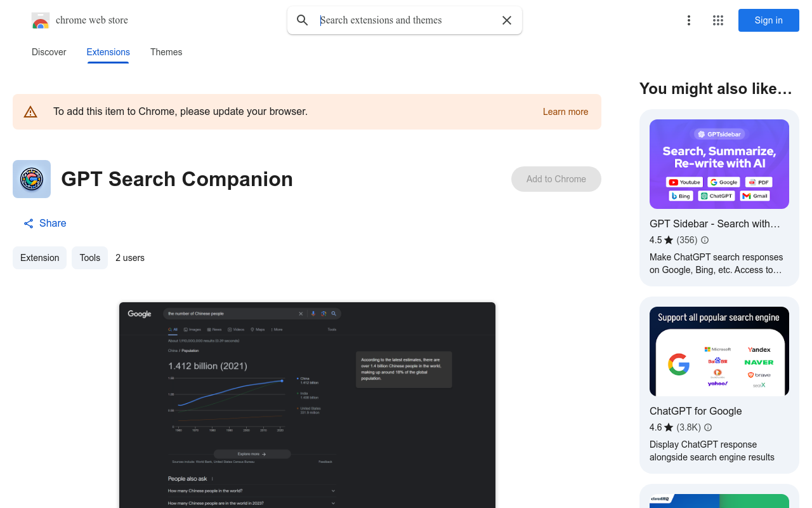
Task: Click the chrome web store text
Action: click(x=92, y=20)
